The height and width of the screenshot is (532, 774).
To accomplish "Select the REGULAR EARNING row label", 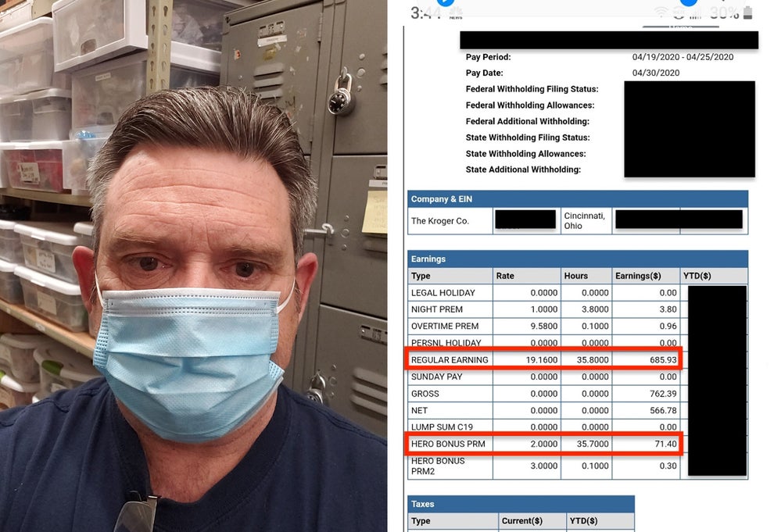I will [x=450, y=360].
